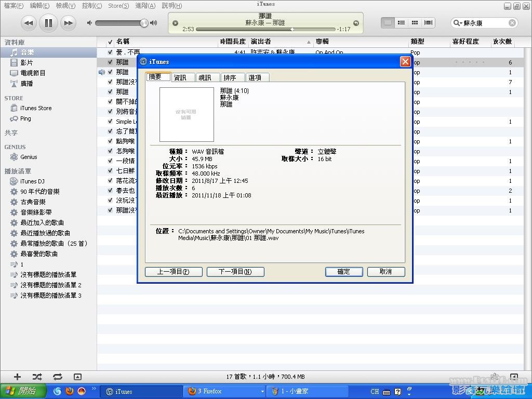The image size is (532, 399).
Task: Cancel with the 取消 button
Action: (386, 272)
